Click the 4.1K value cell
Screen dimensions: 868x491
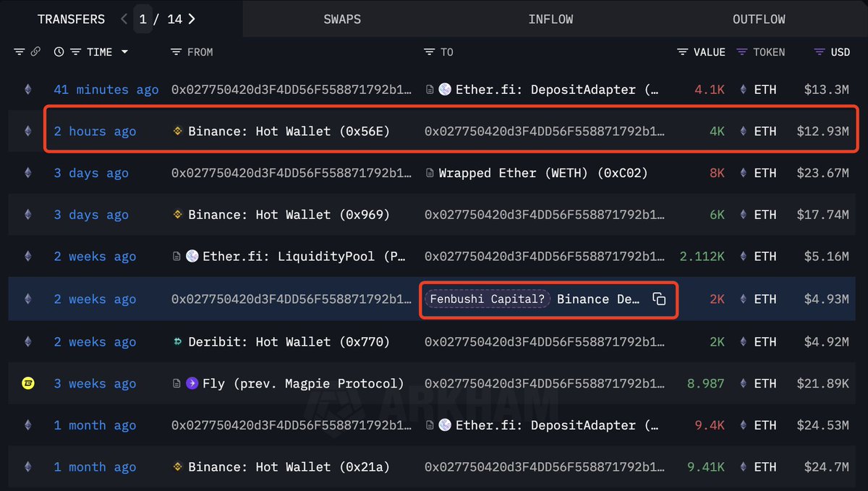(x=709, y=90)
